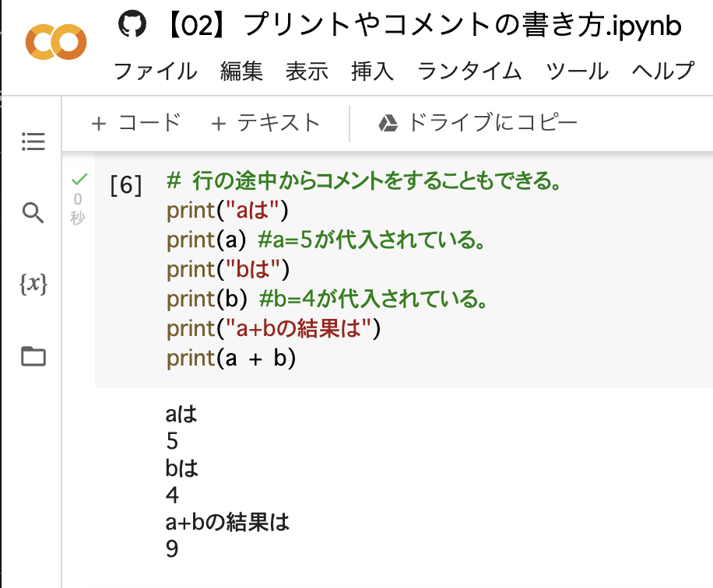
Task: Open the ヘルプ menu
Action: tap(661, 70)
